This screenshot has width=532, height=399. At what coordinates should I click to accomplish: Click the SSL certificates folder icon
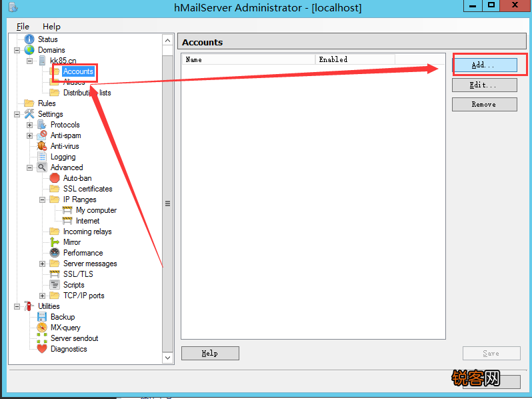click(x=54, y=189)
